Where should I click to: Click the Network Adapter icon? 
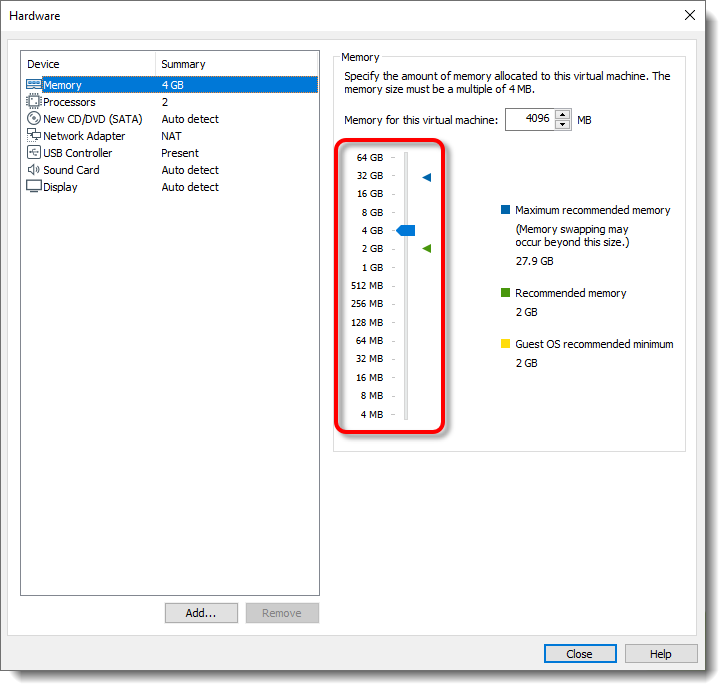(x=34, y=136)
